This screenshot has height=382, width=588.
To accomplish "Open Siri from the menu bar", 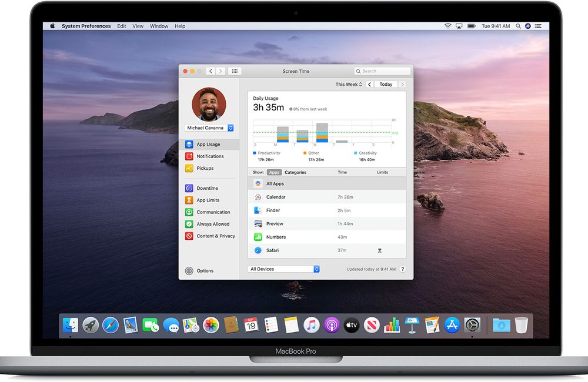I will tap(528, 26).
